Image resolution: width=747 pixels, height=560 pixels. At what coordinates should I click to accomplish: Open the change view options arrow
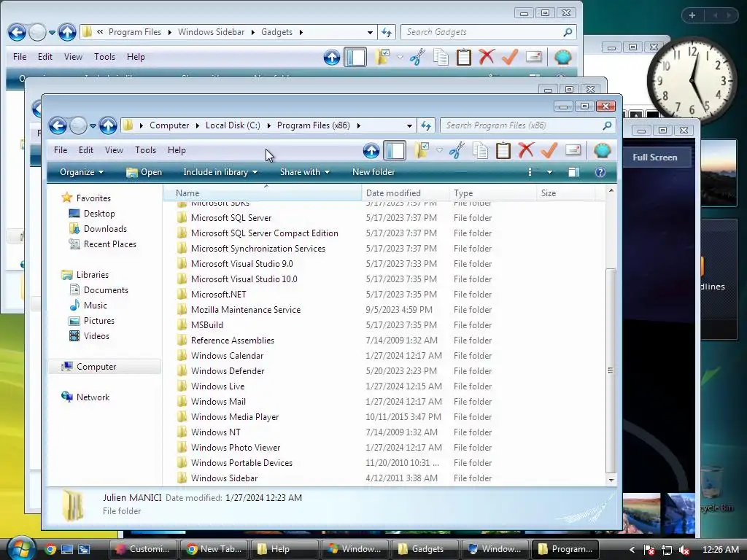click(x=549, y=172)
